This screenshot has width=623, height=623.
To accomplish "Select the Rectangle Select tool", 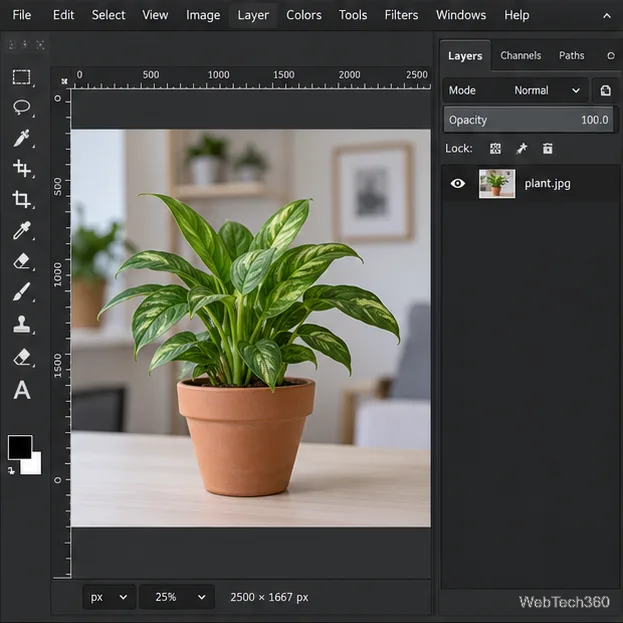I will (x=21, y=77).
